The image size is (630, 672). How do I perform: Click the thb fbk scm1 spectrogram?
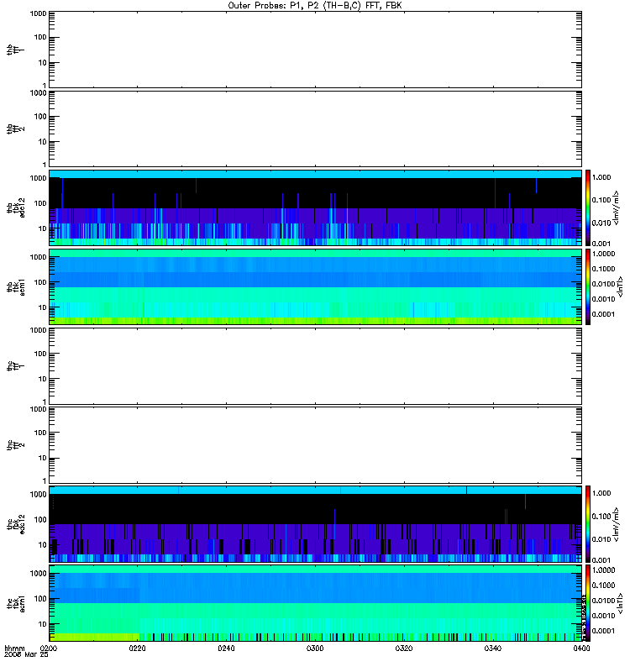click(x=316, y=286)
